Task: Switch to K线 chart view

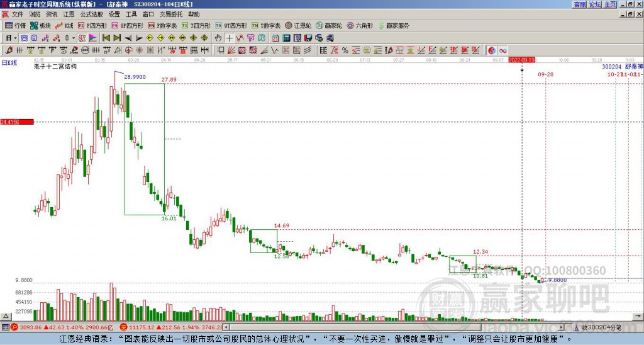Action: tap(64, 25)
